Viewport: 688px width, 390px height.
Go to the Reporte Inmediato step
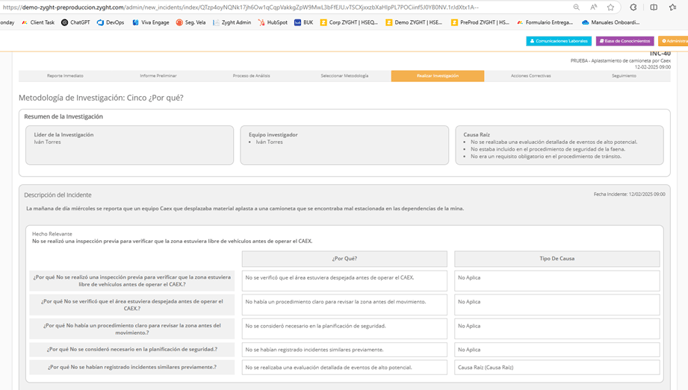[65, 76]
